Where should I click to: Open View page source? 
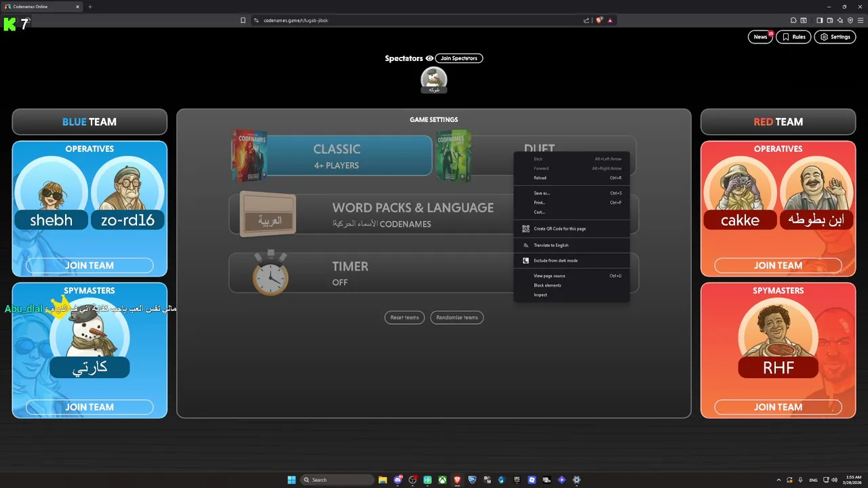tap(572, 276)
